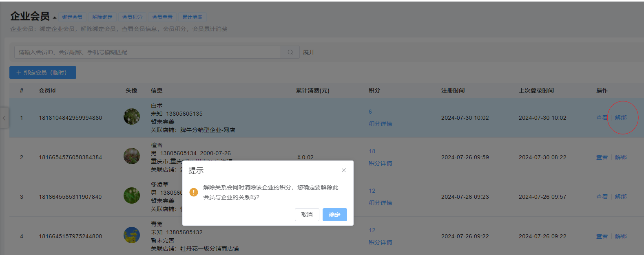The image size is (644, 255).
Task: Open the 累计消费 tag
Action: [193, 17]
